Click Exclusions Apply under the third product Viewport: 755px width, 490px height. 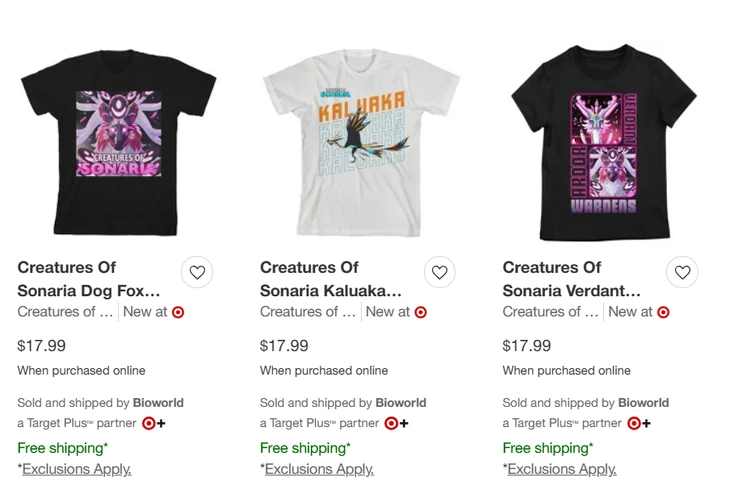tap(562, 468)
